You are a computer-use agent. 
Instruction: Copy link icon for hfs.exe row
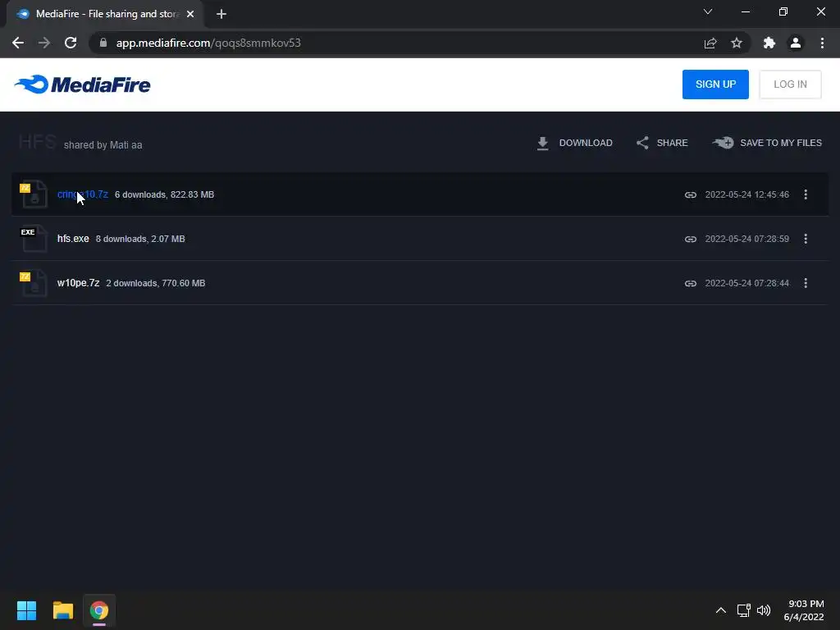pos(691,239)
